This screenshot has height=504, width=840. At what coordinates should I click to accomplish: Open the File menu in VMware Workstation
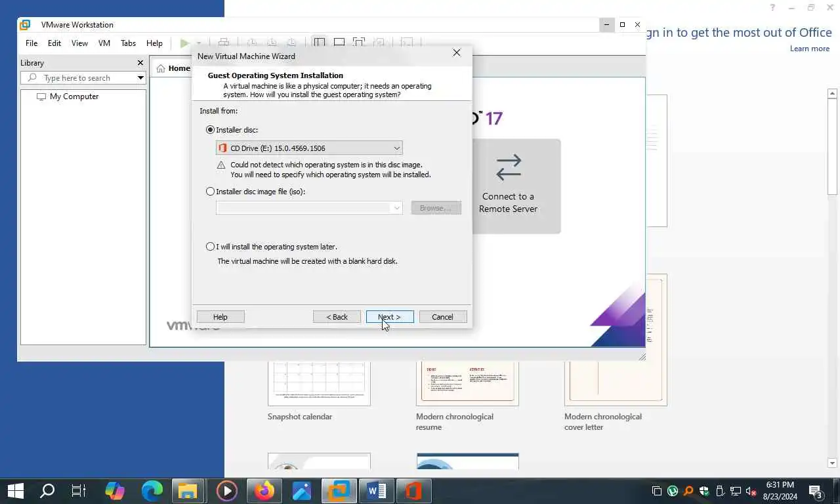click(31, 43)
